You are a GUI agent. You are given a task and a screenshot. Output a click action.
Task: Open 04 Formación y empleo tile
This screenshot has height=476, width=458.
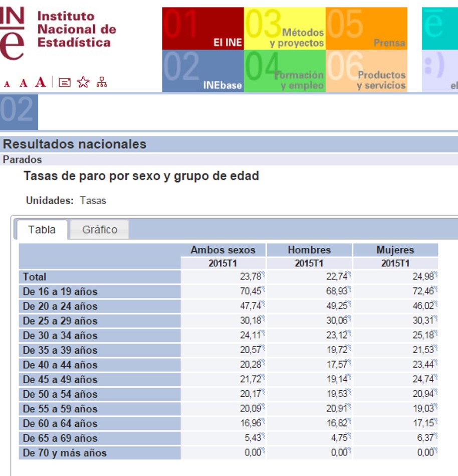[x=285, y=71]
